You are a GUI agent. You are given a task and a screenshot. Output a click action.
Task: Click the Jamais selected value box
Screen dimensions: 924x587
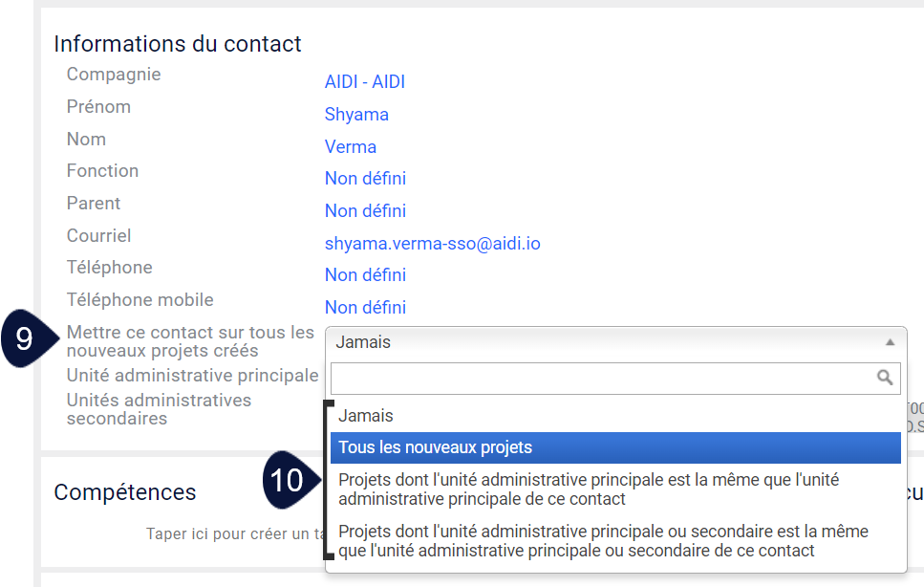[x=615, y=342]
